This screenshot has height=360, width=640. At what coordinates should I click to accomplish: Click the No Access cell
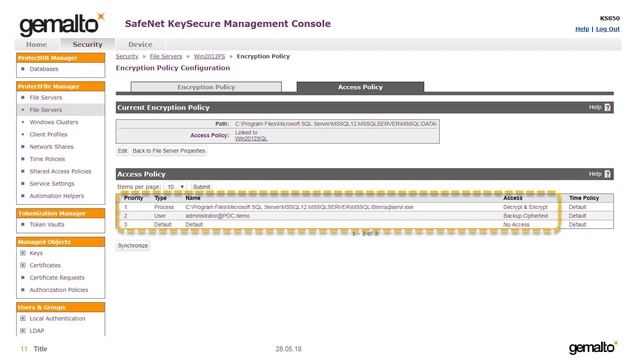[516, 224]
